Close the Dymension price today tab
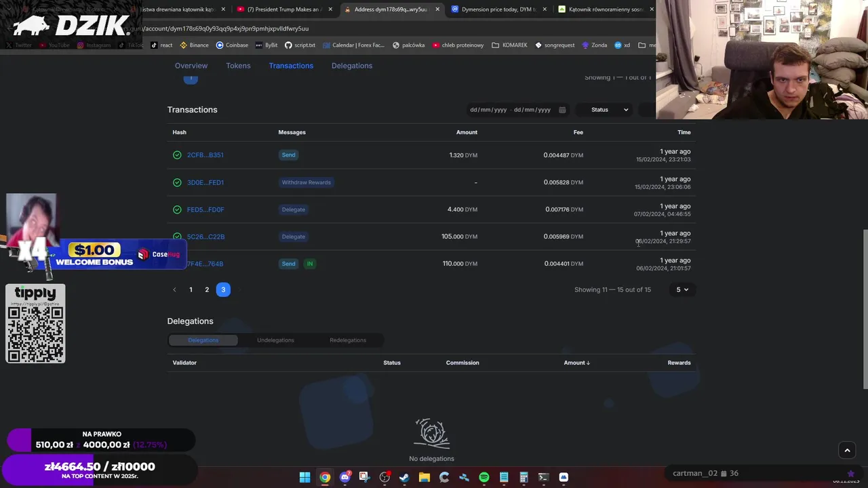Viewport: 868px width, 488px height. 545,9
